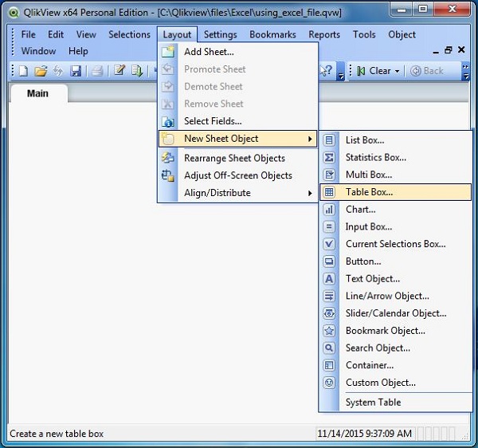Click the New document toolbar icon
Viewport: 478px width, 448px height.
pos(25,71)
